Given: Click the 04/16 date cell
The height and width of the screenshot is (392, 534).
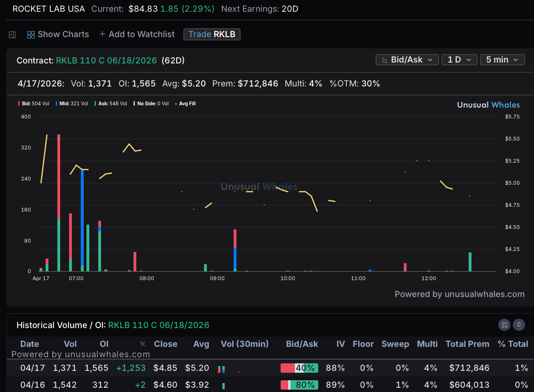Looking at the screenshot, I should pos(32,385).
